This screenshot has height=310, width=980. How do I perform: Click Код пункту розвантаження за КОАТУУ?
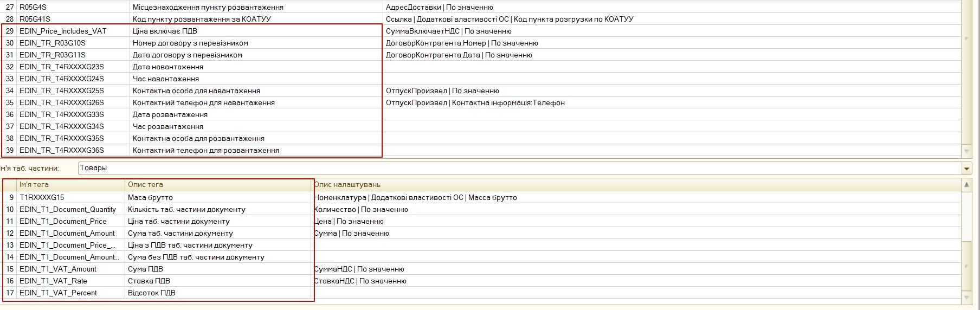(x=256, y=19)
